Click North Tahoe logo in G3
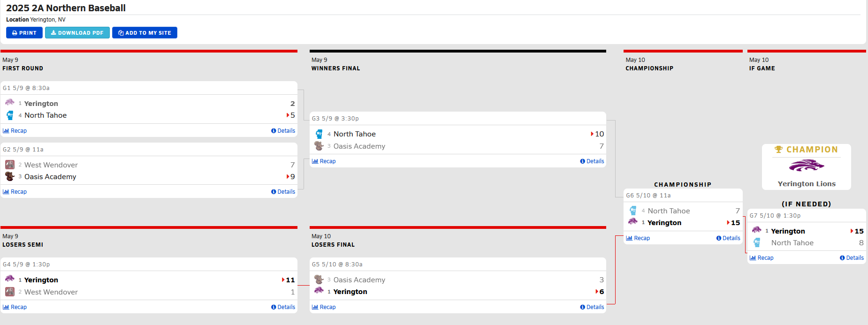The height and width of the screenshot is (325, 868). (x=319, y=134)
